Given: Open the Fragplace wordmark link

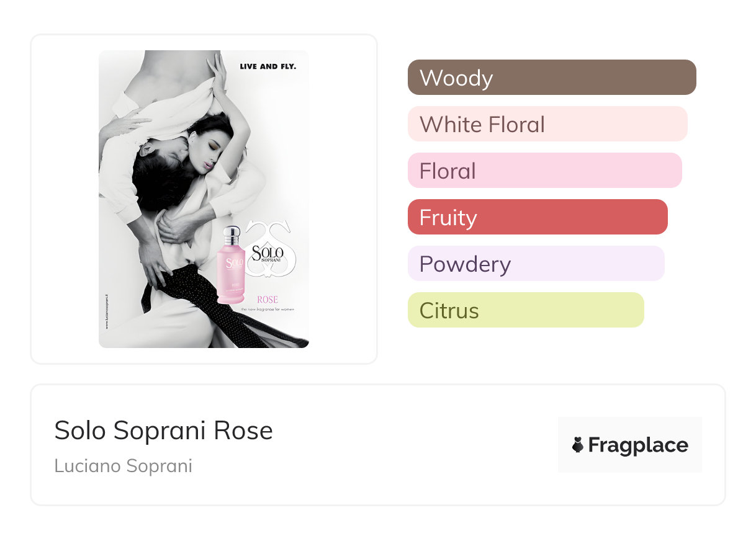Looking at the screenshot, I should point(638,445).
